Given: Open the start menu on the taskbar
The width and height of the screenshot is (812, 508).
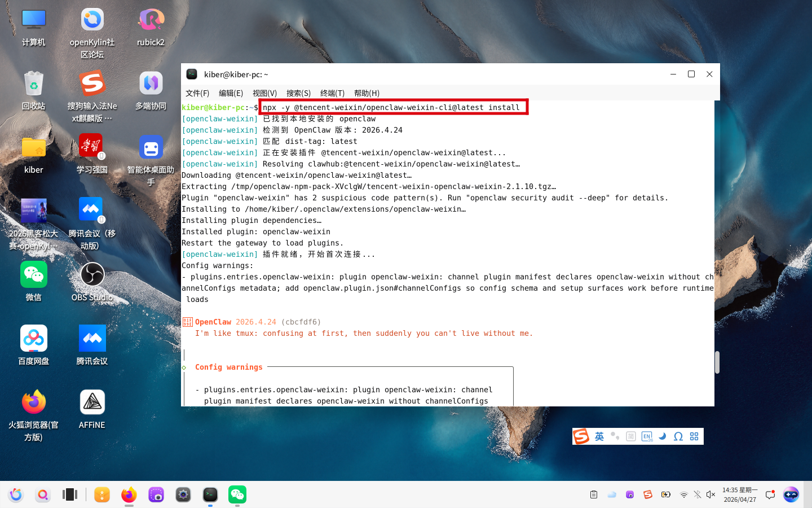Looking at the screenshot, I should [x=16, y=495].
